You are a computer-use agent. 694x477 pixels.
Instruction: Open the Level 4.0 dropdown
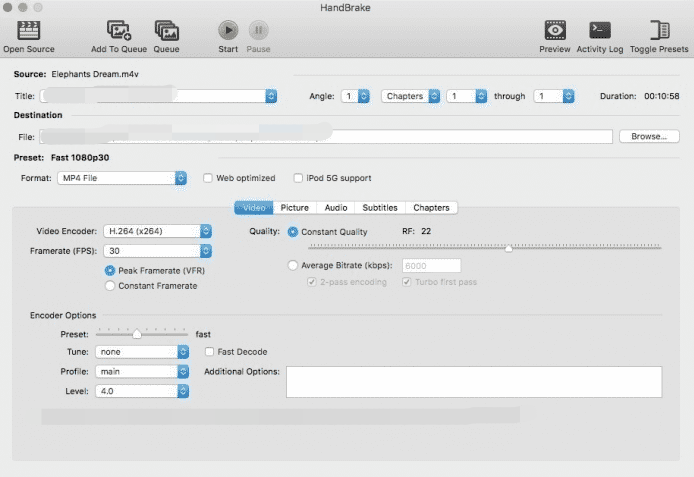142,391
